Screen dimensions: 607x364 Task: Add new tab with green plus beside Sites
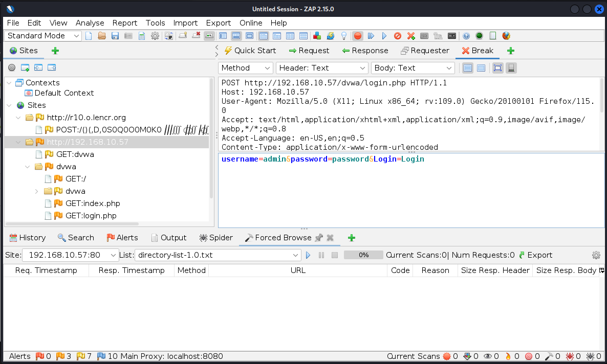pyautogui.click(x=55, y=51)
